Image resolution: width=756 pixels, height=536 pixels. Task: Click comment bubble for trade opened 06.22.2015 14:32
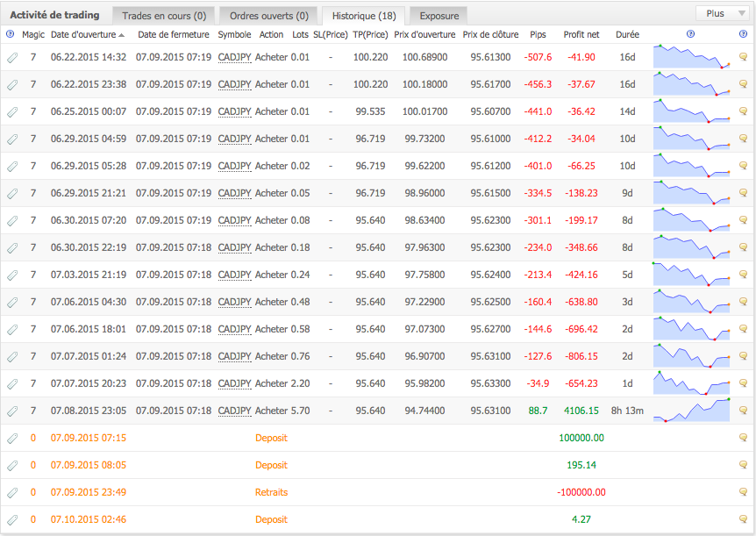coord(743,58)
